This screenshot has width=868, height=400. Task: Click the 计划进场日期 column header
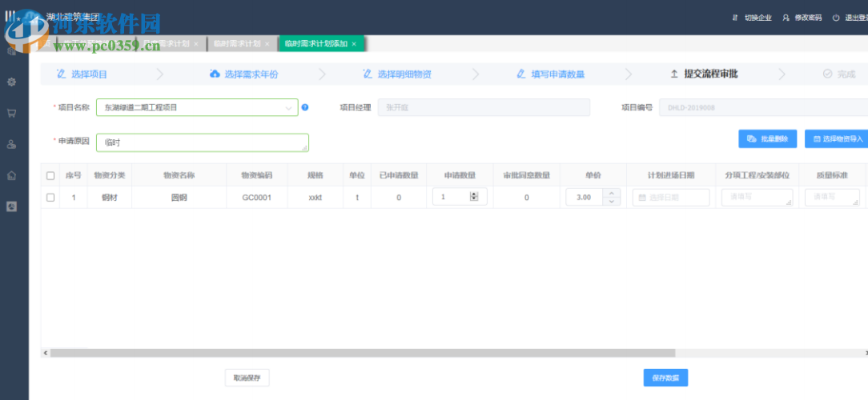[671, 175]
